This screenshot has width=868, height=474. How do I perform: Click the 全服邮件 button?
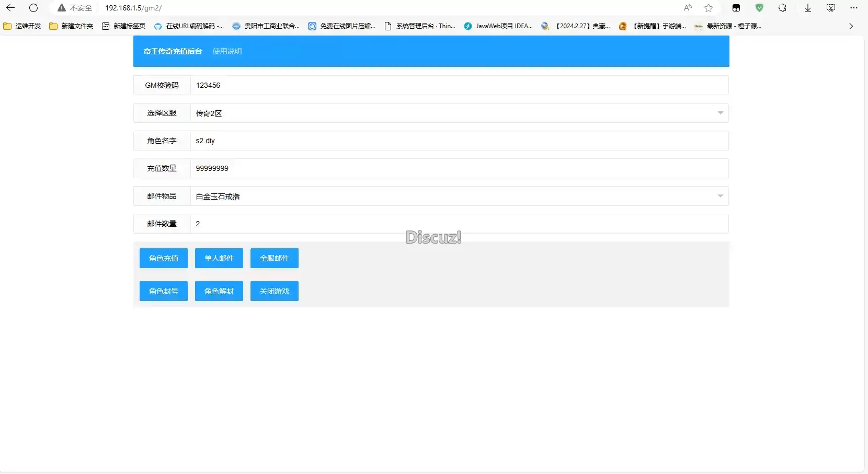click(275, 258)
